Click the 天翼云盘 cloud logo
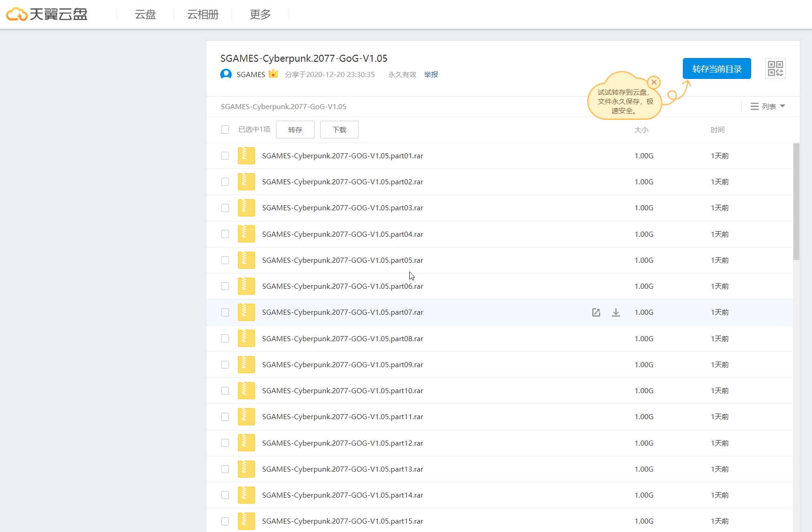 [46, 14]
